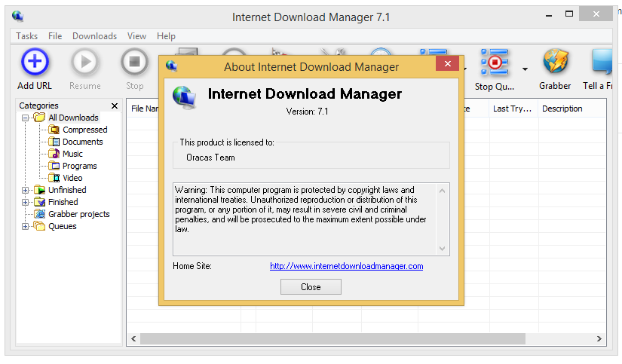Image resolution: width=622 pixels, height=364 pixels.
Task: Minimize the Internet Download Manager window
Action: point(549,15)
